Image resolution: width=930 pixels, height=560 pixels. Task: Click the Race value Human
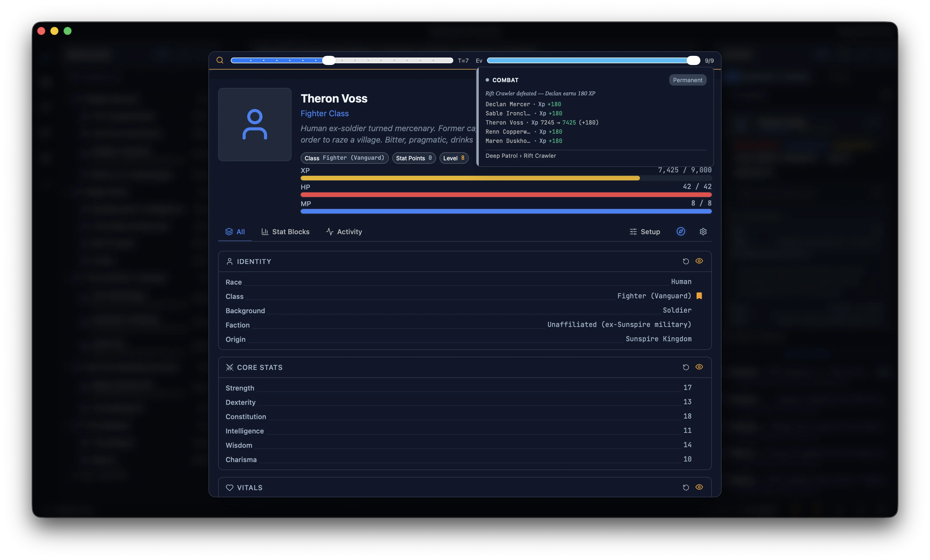(x=681, y=282)
